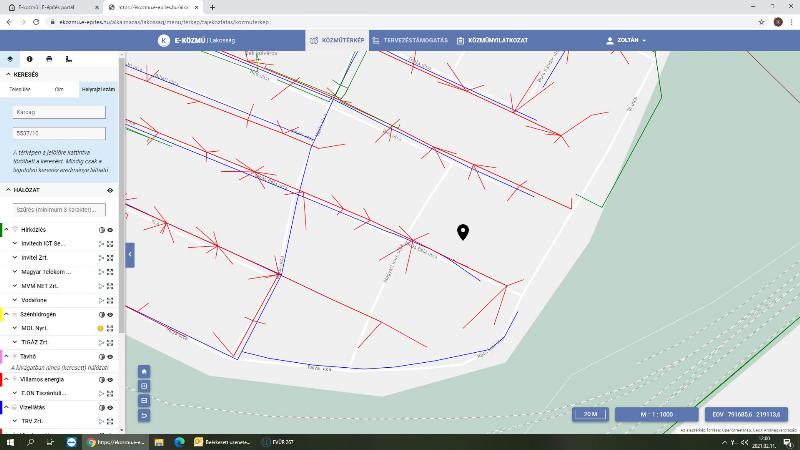Zoom to MVM NET Zrt. extent
The image size is (800, 450).
(110, 286)
